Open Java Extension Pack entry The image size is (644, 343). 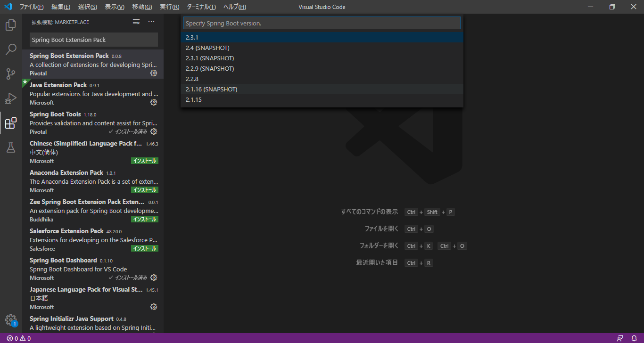pyautogui.click(x=93, y=93)
